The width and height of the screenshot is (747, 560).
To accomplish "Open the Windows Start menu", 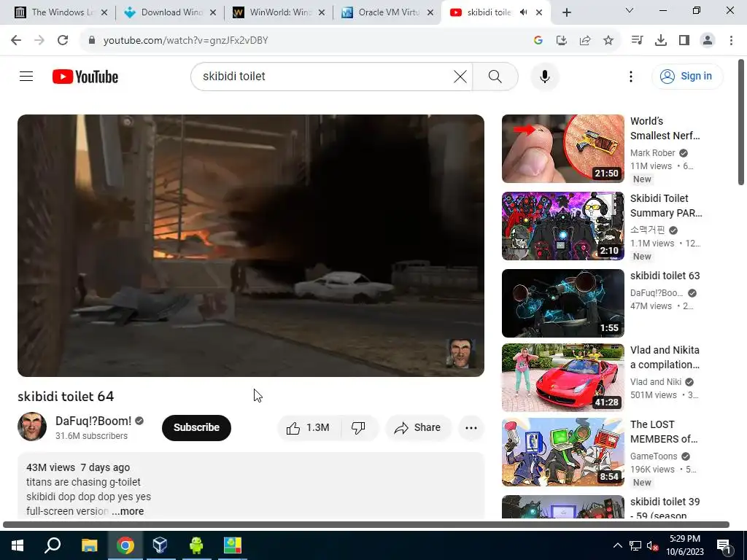I will [x=18, y=545].
